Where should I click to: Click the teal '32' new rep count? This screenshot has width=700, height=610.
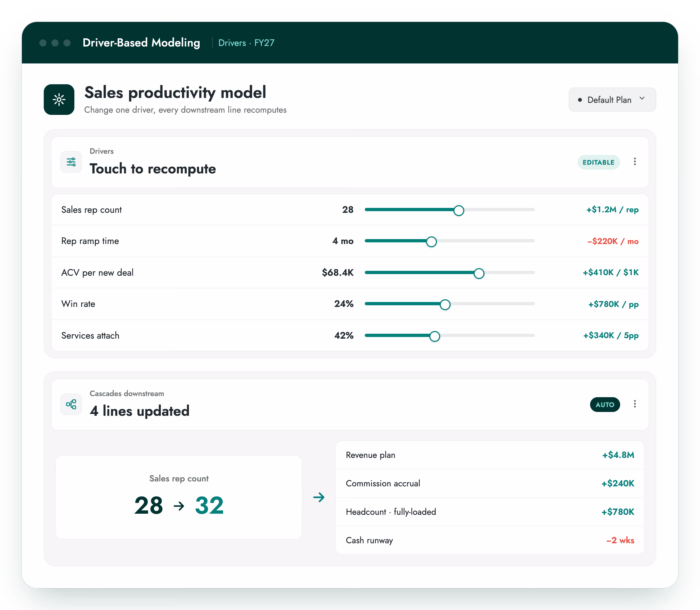click(209, 506)
